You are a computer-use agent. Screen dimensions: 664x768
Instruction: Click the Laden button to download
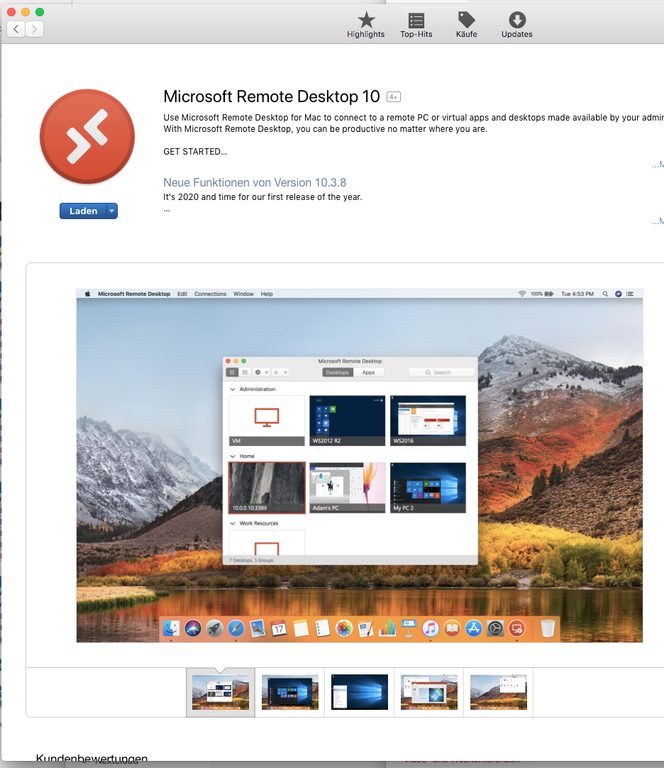click(83, 211)
